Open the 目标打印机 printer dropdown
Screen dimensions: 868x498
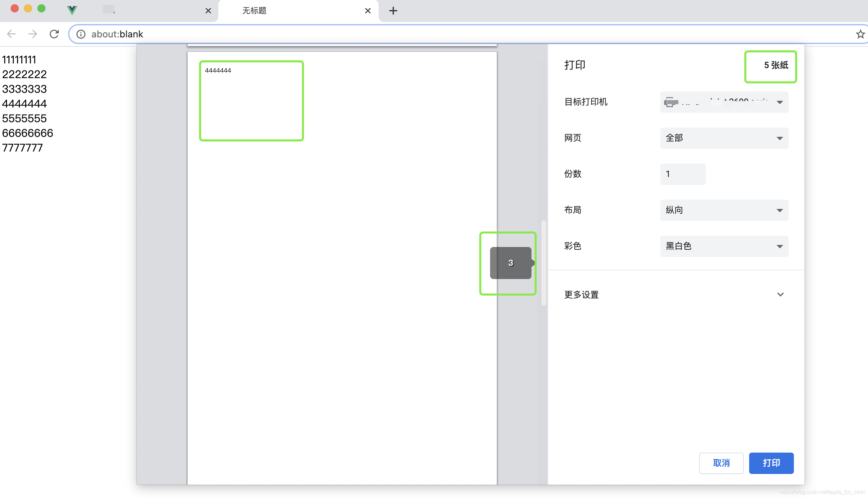point(724,102)
